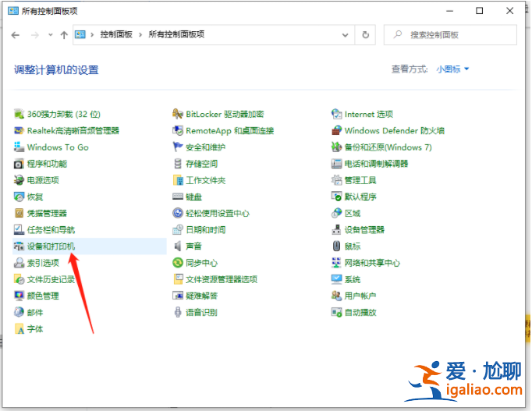The height and width of the screenshot is (411, 532).
Task: Open the Windows Defender 防火墙 icon
Action: pos(336,130)
